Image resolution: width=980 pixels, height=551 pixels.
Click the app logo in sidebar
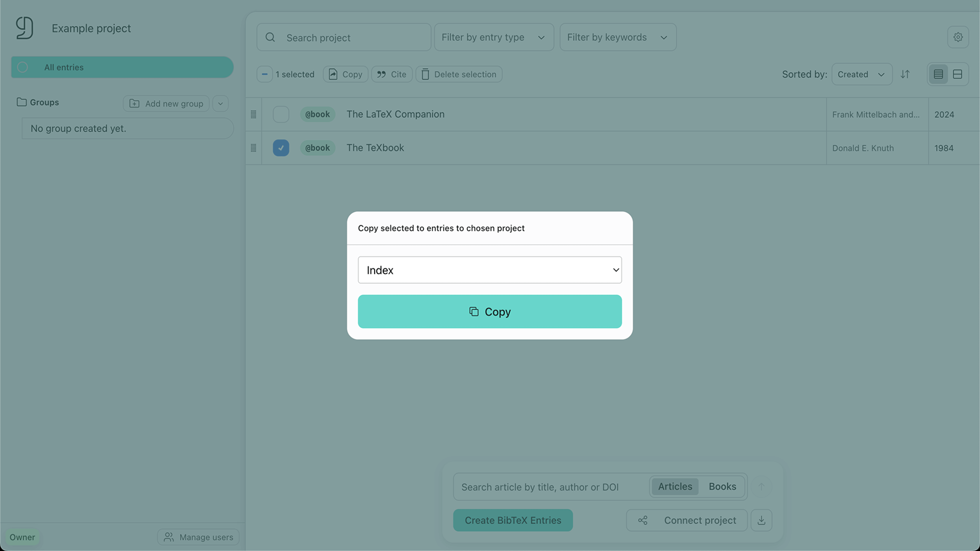(x=24, y=28)
